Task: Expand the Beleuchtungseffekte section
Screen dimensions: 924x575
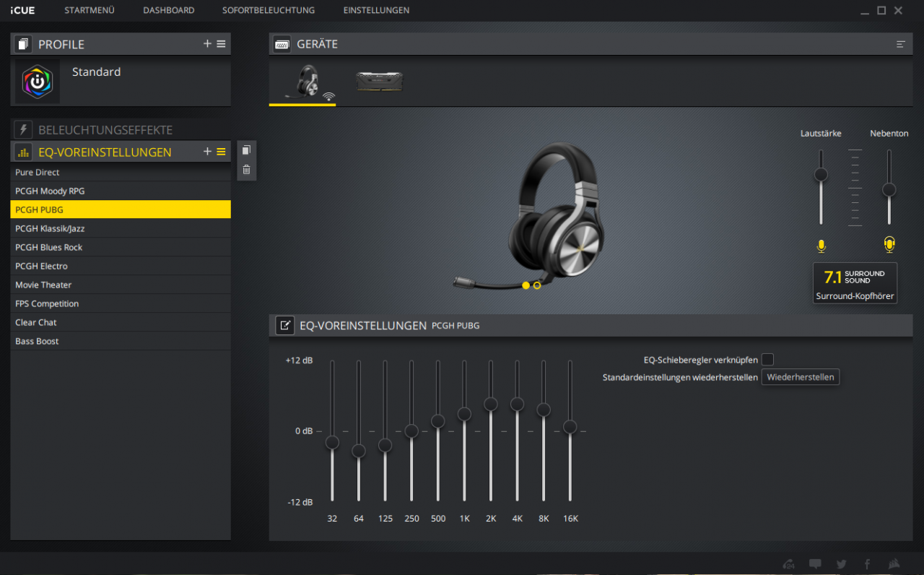Action: tap(121, 130)
